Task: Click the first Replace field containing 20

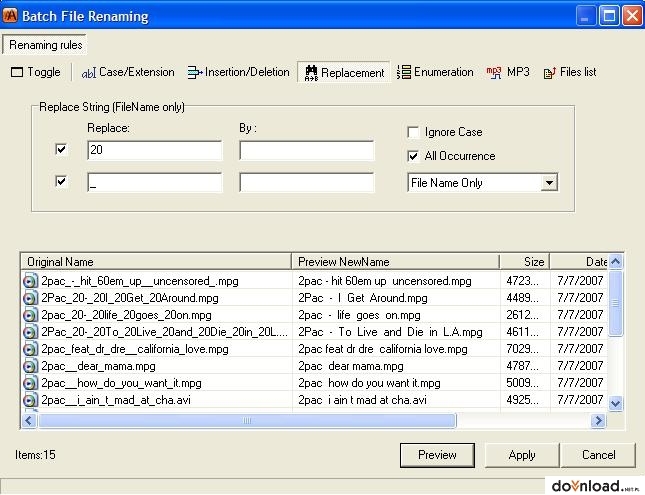Action: click(x=155, y=150)
